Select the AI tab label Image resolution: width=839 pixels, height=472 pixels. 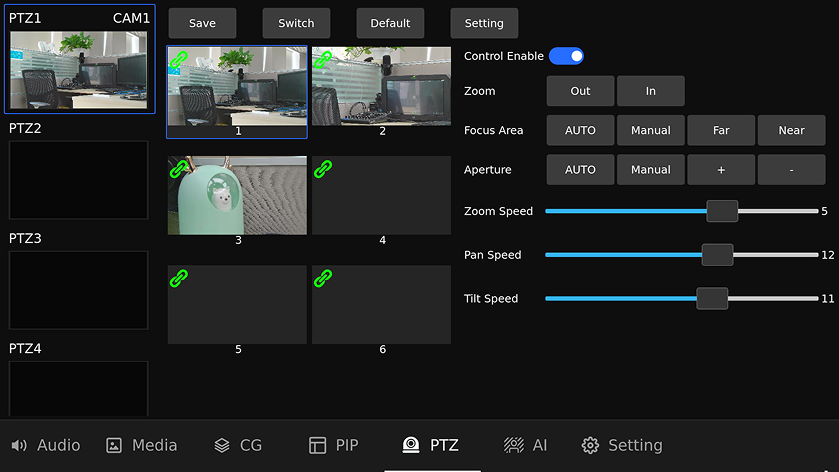point(540,445)
